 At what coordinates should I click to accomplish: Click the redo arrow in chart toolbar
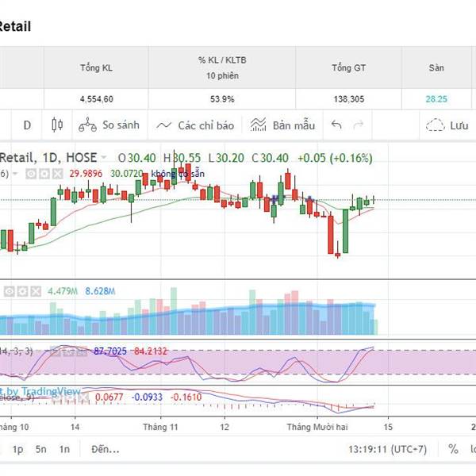tap(359, 125)
